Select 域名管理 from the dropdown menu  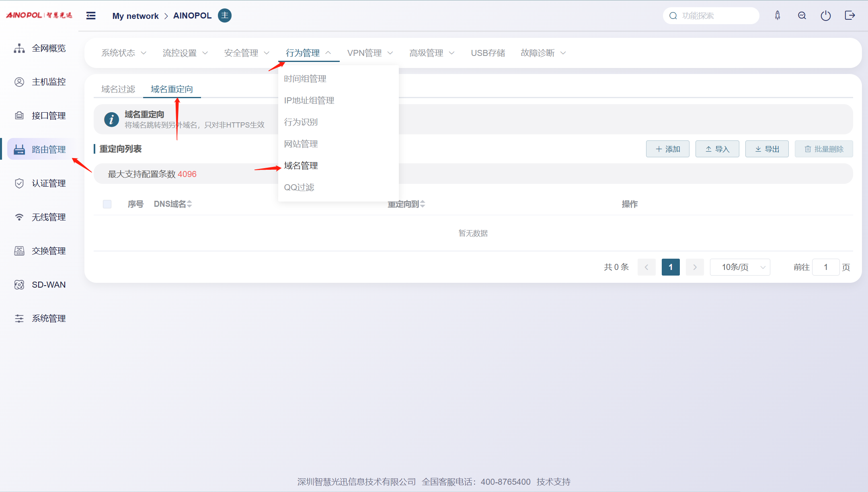click(x=301, y=166)
